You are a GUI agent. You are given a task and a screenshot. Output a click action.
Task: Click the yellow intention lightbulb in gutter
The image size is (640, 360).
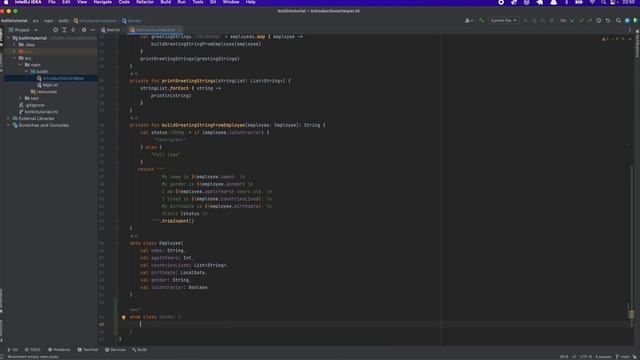coord(124,317)
